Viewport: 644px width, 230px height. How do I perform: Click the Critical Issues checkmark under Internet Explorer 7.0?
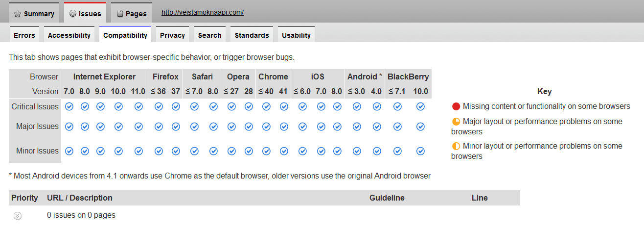tap(69, 106)
